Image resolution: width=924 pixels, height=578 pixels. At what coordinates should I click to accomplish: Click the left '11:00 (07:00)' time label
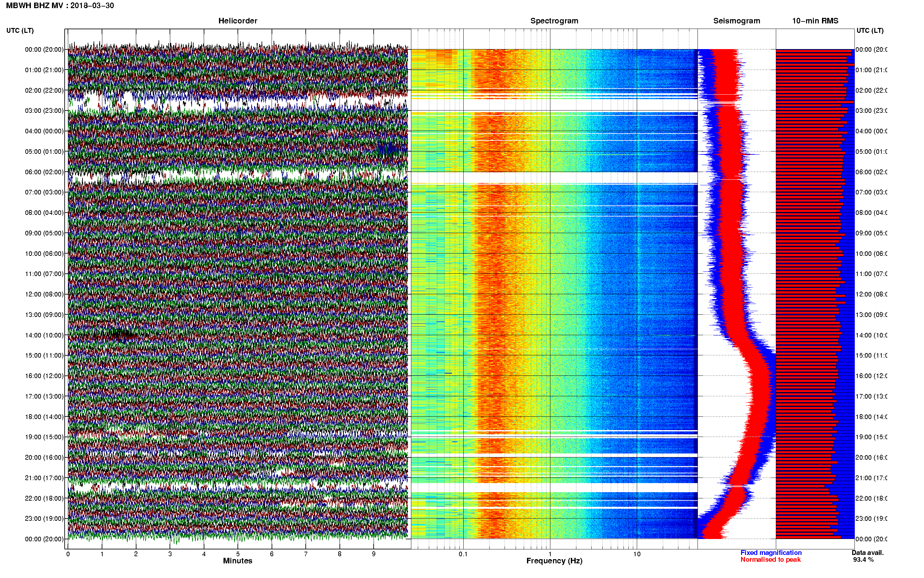click(x=44, y=274)
